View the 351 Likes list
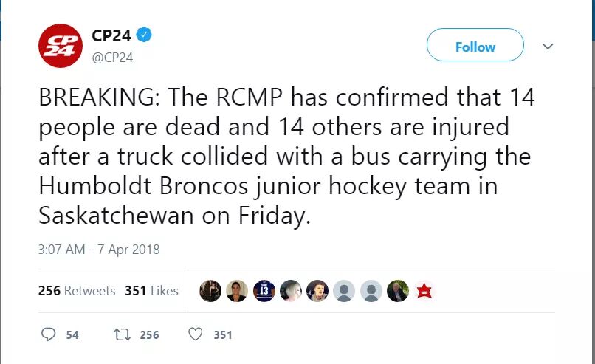The height and width of the screenshot is (364, 595). (x=151, y=291)
